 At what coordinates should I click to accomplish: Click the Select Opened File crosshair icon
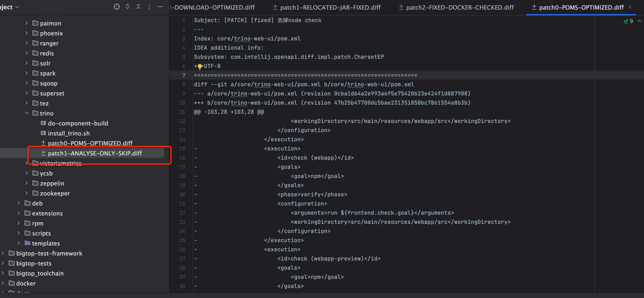click(117, 7)
